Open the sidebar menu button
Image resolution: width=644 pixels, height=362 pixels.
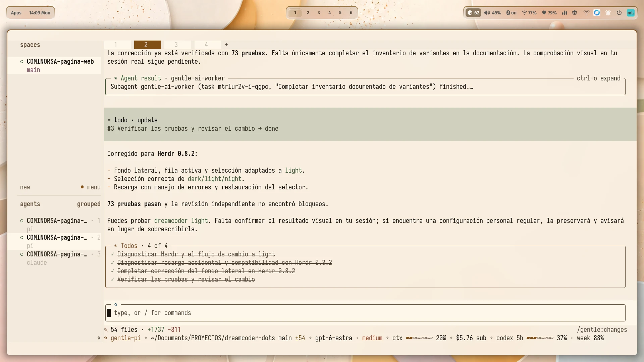click(91, 187)
